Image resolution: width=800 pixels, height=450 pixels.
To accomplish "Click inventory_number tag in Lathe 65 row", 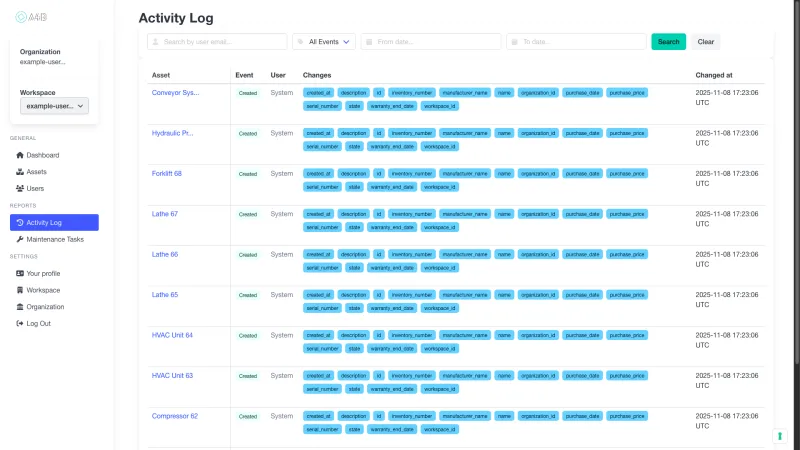I will pos(412,295).
